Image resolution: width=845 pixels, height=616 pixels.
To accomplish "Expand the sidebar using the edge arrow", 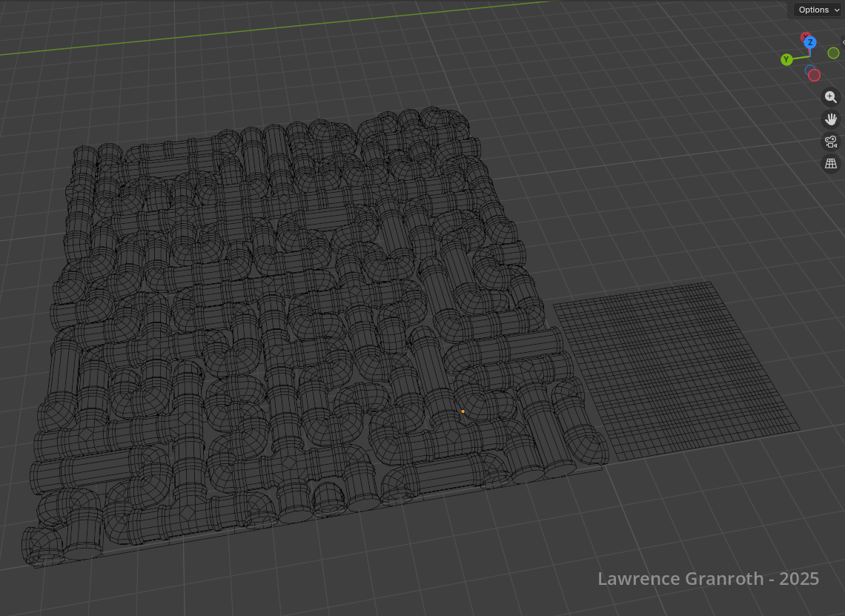I will point(843,42).
